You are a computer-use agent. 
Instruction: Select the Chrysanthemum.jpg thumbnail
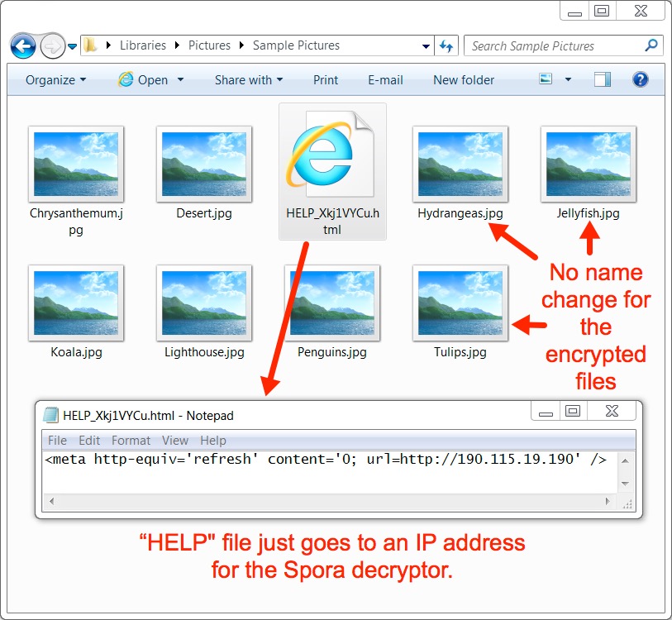(76, 165)
